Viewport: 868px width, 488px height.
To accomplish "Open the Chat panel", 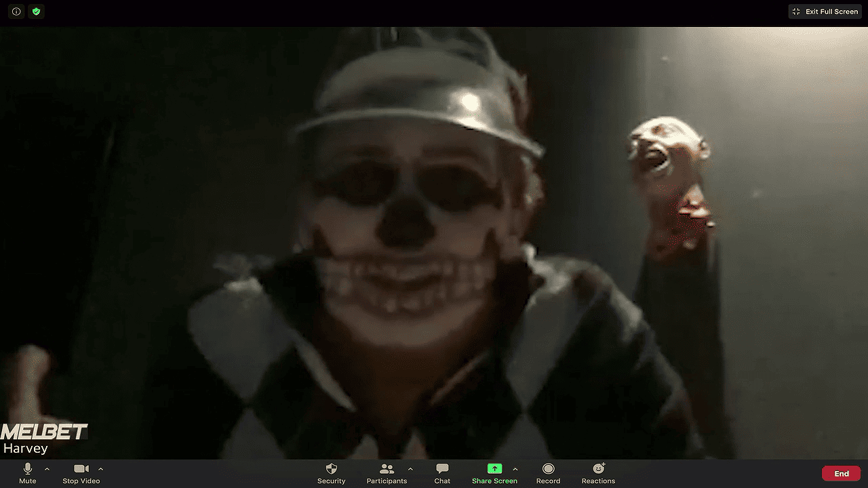I will point(442,473).
